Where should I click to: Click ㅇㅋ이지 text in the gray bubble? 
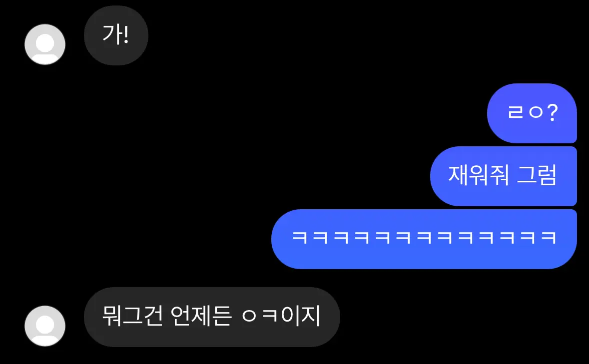click(281, 316)
